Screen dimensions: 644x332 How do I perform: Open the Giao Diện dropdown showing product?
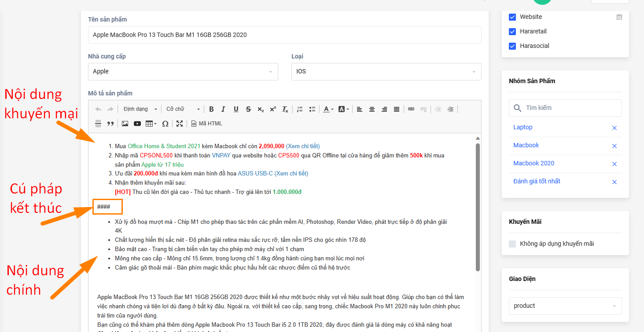point(565,306)
